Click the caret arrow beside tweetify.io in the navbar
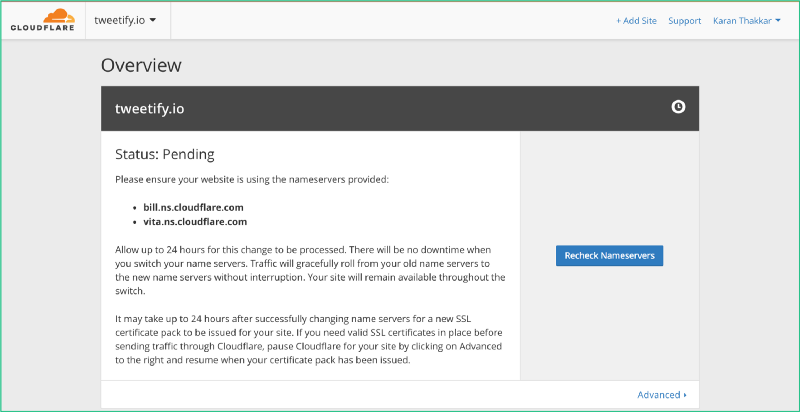Image resolution: width=800 pixels, height=412 pixels. click(153, 20)
